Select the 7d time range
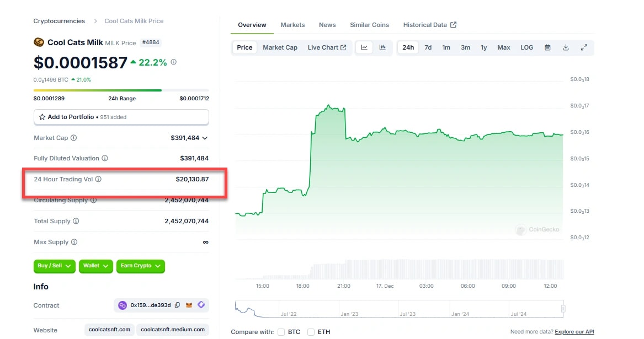Viewport: 644px width, 339px height. pyautogui.click(x=428, y=47)
